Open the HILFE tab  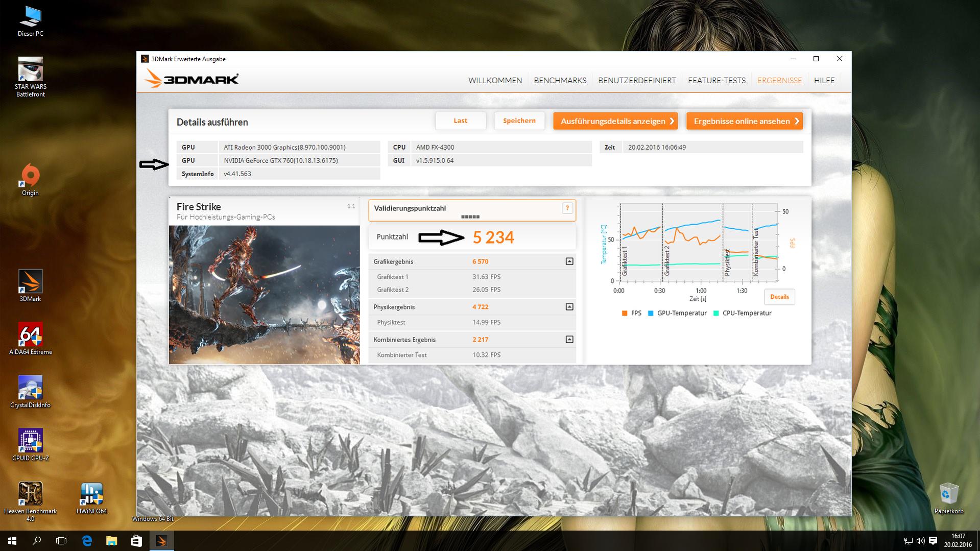pos(824,80)
